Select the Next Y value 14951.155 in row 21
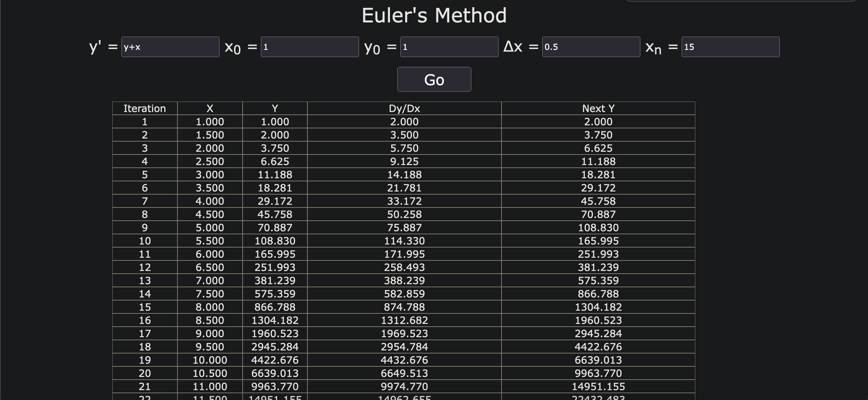Screen dimensions: 868x400 point(598,386)
